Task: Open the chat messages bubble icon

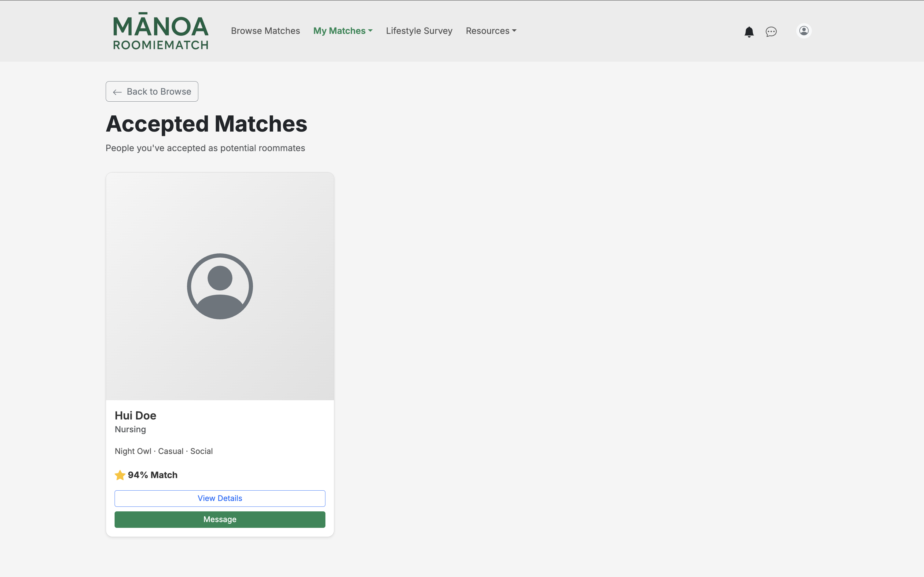Action: pos(771,31)
